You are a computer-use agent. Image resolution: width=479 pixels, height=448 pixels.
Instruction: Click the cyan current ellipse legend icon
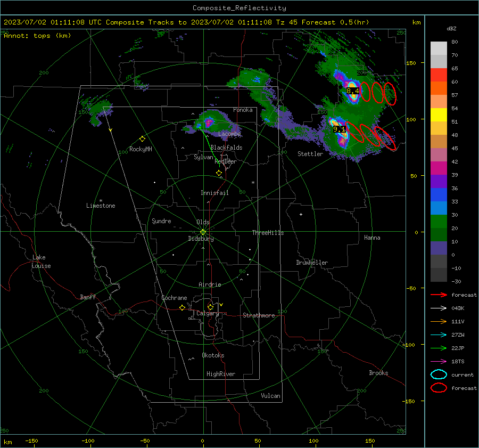coord(439,374)
